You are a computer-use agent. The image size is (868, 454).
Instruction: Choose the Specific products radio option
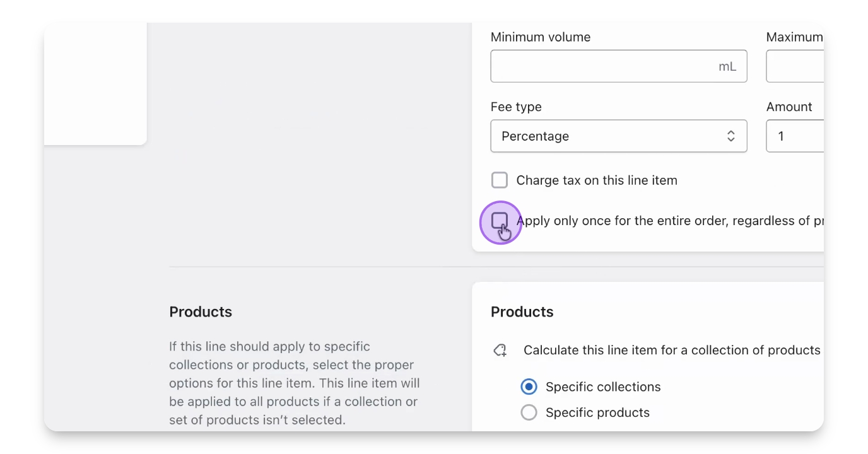pos(529,412)
